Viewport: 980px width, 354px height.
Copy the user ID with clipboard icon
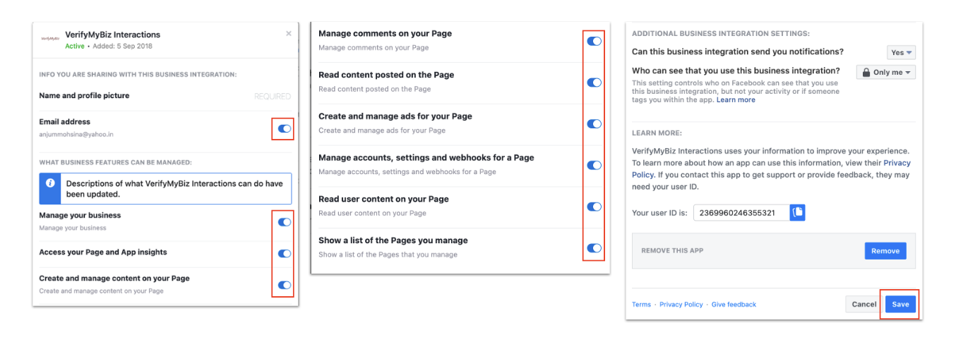(798, 212)
